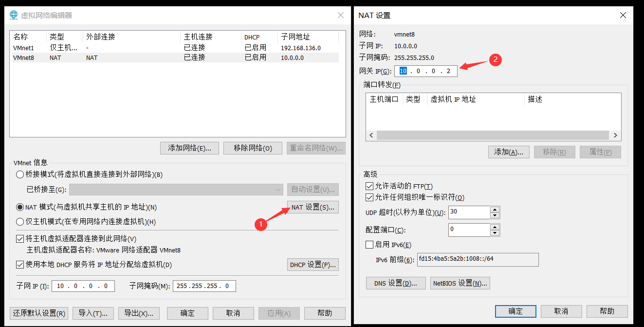This screenshot has width=644, height=327.
Task: Open NAT 设置(S)... button
Action: tap(313, 207)
